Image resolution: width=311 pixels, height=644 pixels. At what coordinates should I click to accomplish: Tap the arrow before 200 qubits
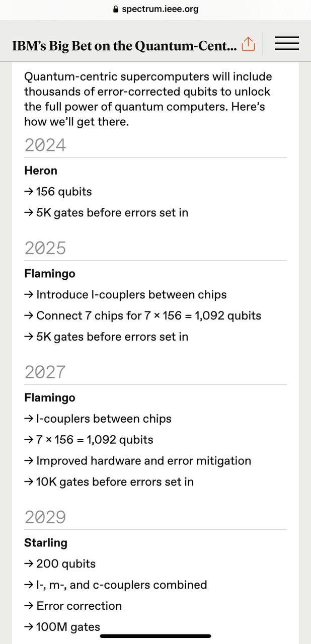pyautogui.click(x=29, y=564)
